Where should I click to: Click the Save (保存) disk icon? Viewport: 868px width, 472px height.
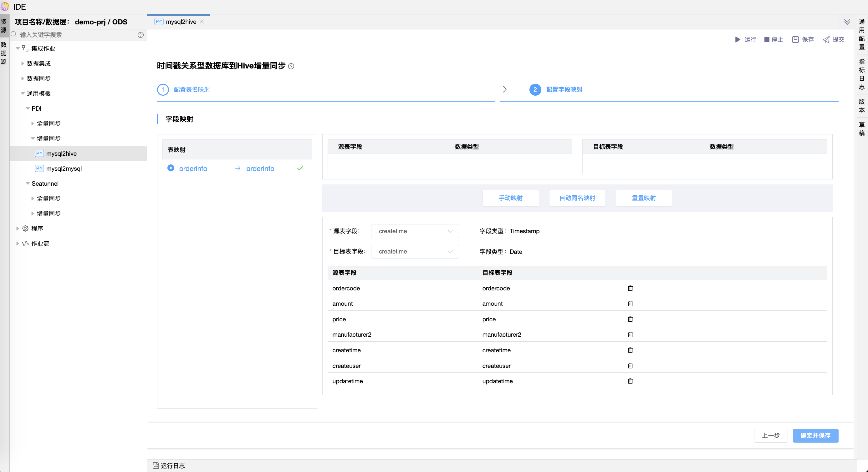tap(795, 40)
